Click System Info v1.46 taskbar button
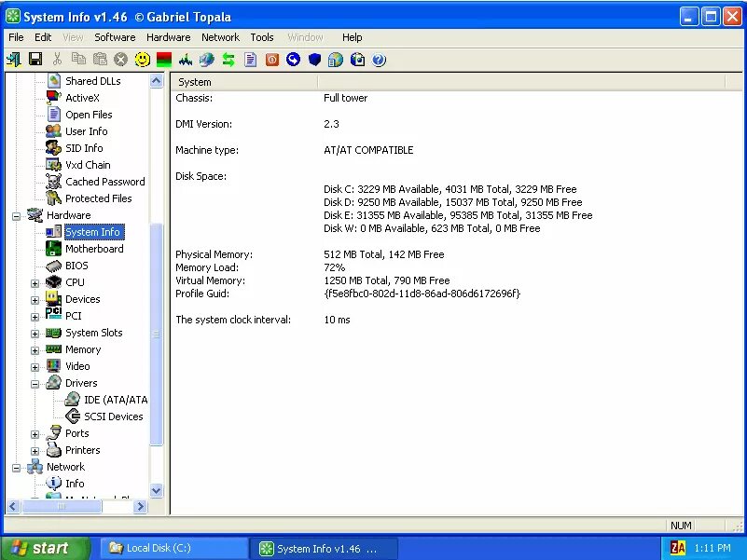Image resolution: width=747 pixels, height=560 pixels. point(324,549)
